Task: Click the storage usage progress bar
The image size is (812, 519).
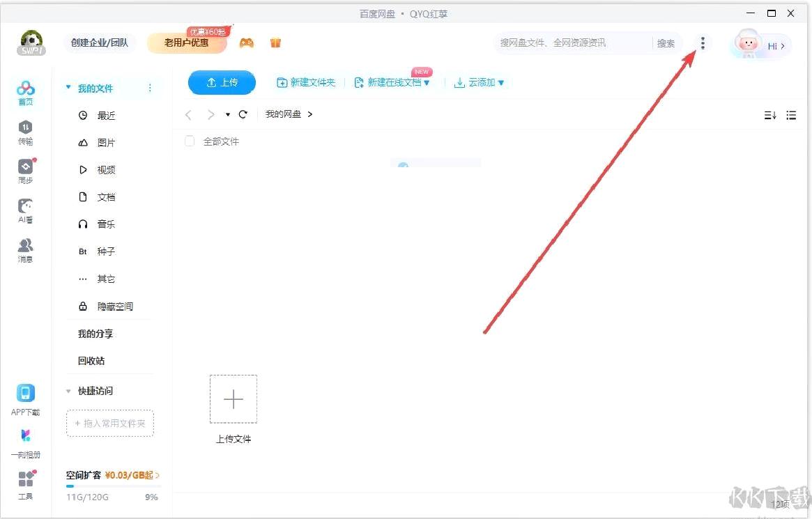Action: point(114,486)
